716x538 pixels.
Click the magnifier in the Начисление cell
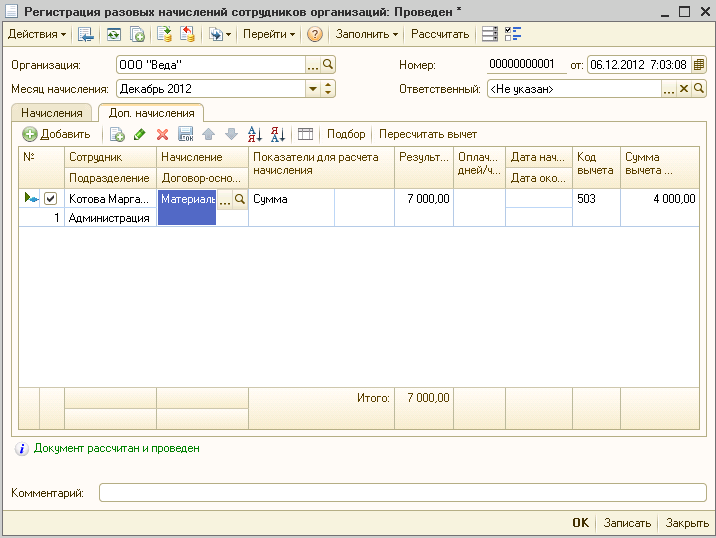(x=240, y=199)
